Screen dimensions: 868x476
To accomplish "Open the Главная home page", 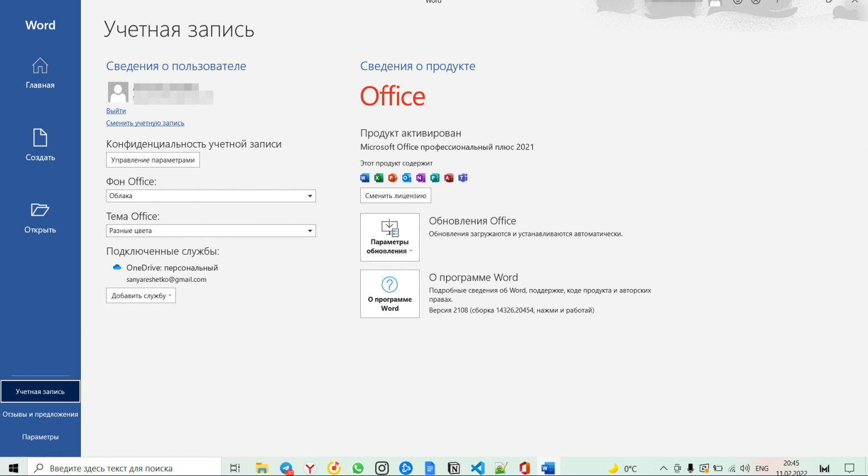I will click(40, 73).
